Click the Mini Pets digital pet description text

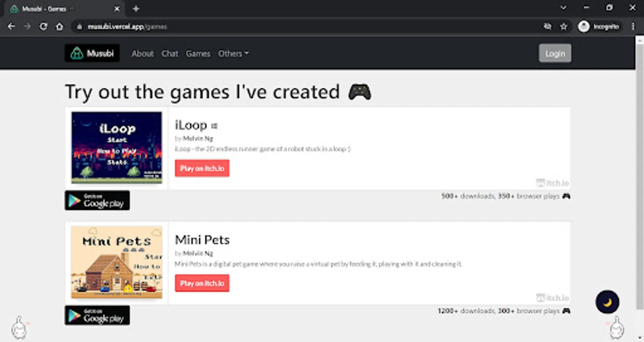coord(319,264)
